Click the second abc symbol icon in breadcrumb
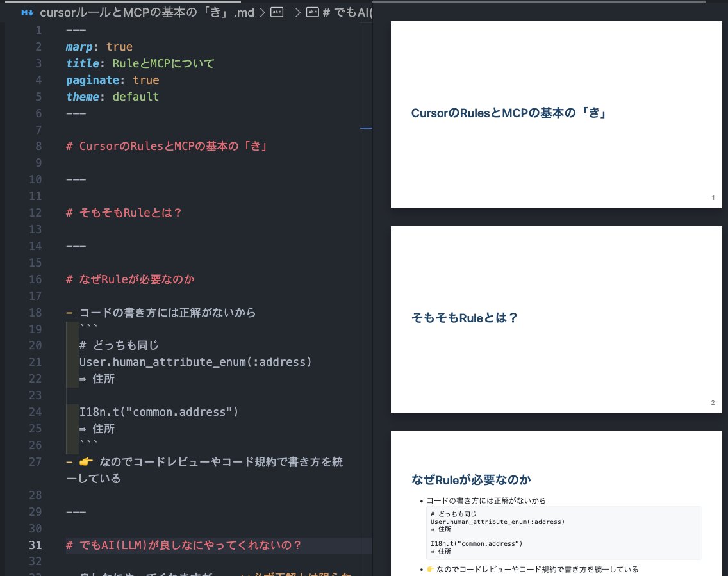The image size is (728, 576). tap(313, 13)
